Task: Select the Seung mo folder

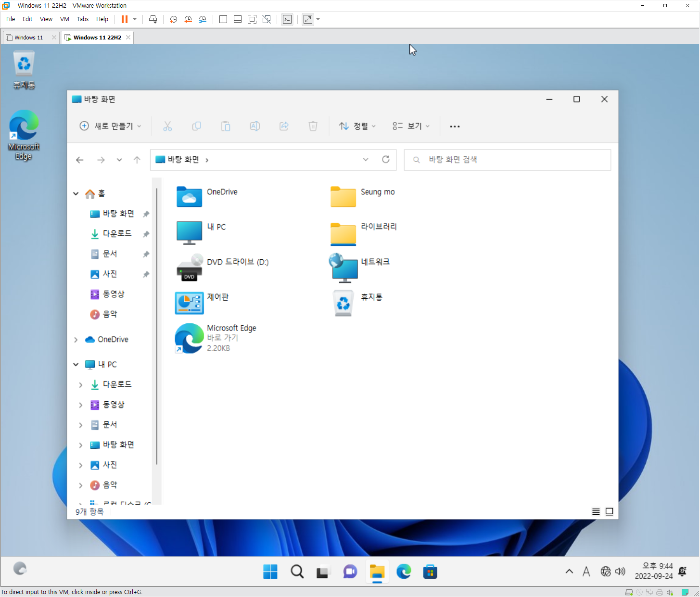Action: (x=363, y=196)
